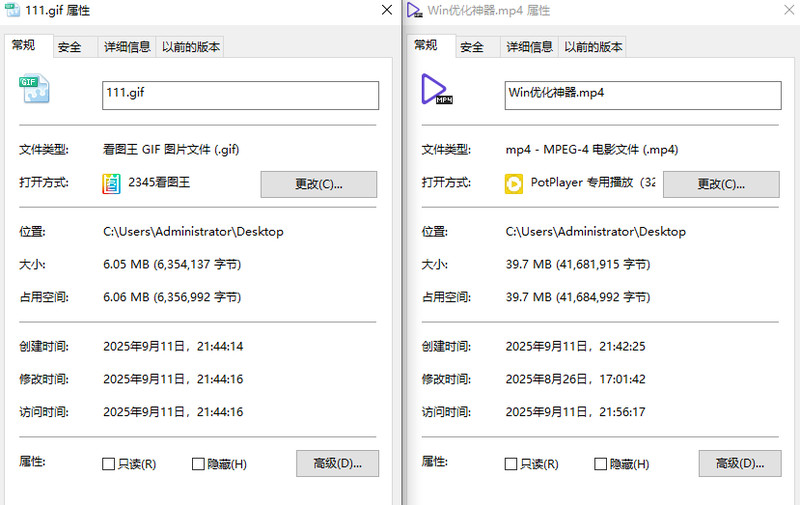The image size is (800, 505).
Task: Click 2345看图王 open-with label
Action: (159, 183)
